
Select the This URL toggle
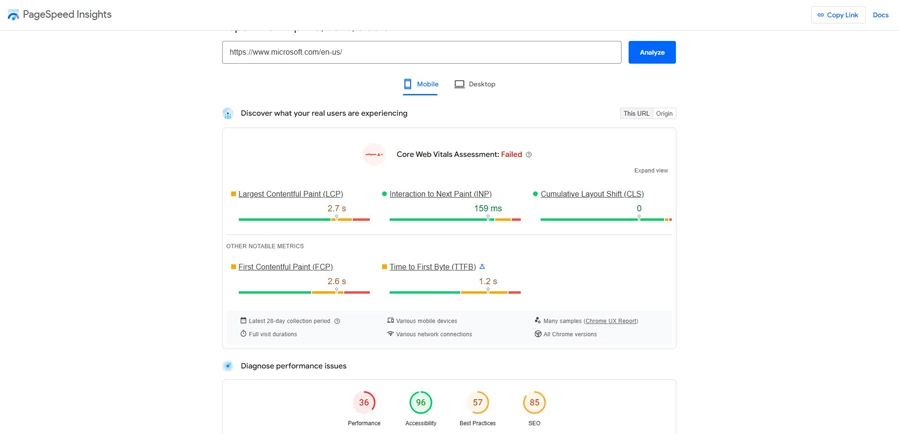(x=636, y=114)
